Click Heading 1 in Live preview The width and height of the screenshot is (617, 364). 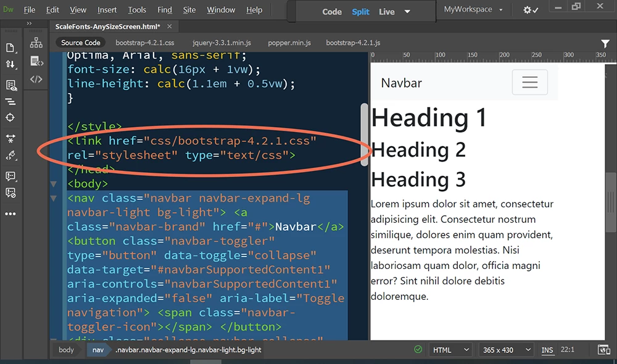click(x=429, y=118)
